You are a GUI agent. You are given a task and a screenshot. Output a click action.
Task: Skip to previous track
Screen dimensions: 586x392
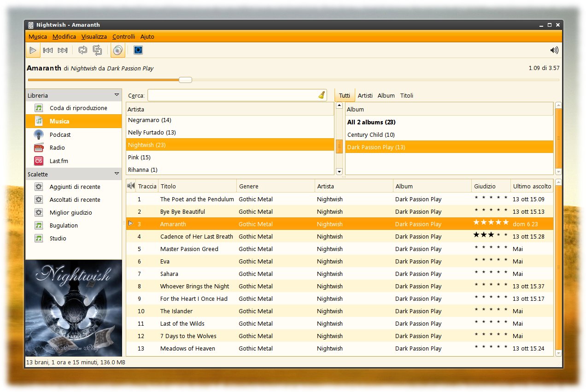click(48, 50)
